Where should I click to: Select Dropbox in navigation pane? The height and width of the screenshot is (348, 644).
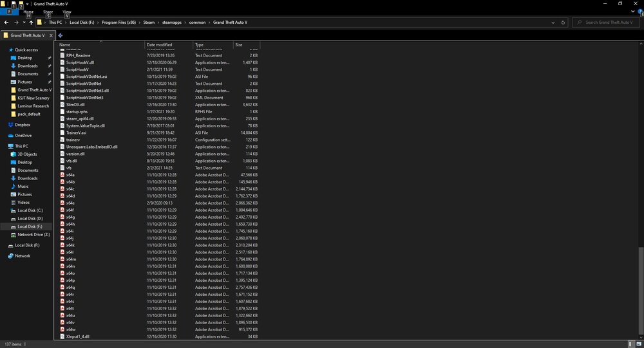[23, 125]
